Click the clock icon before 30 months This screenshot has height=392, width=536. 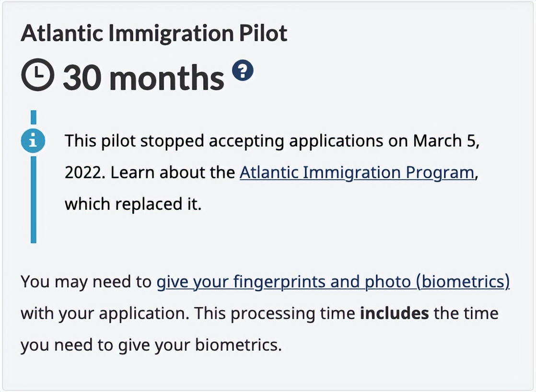37,75
